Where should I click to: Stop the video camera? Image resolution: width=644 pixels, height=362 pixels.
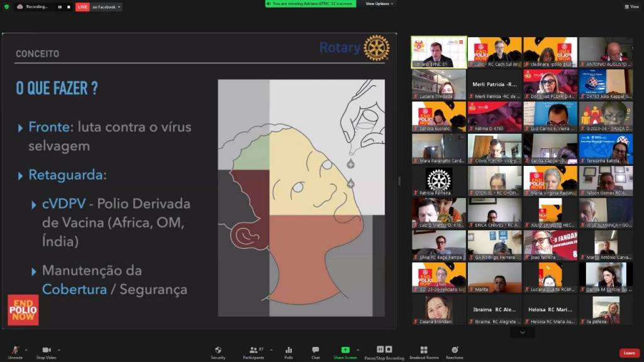(46, 351)
